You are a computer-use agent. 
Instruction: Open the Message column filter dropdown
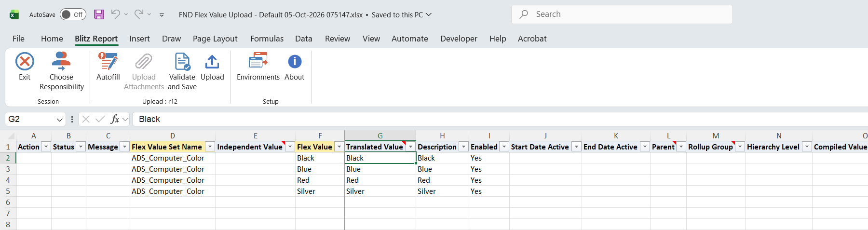124,147
